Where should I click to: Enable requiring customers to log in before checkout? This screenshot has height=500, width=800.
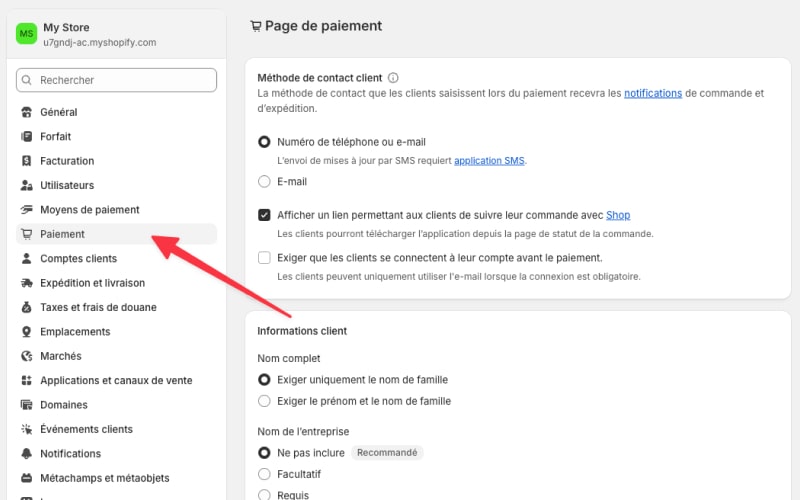click(264, 258)
